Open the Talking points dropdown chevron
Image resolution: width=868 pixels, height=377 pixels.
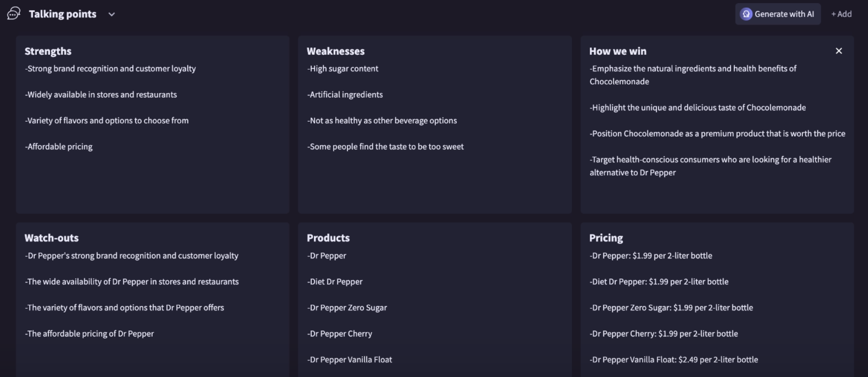click(111, 14)
